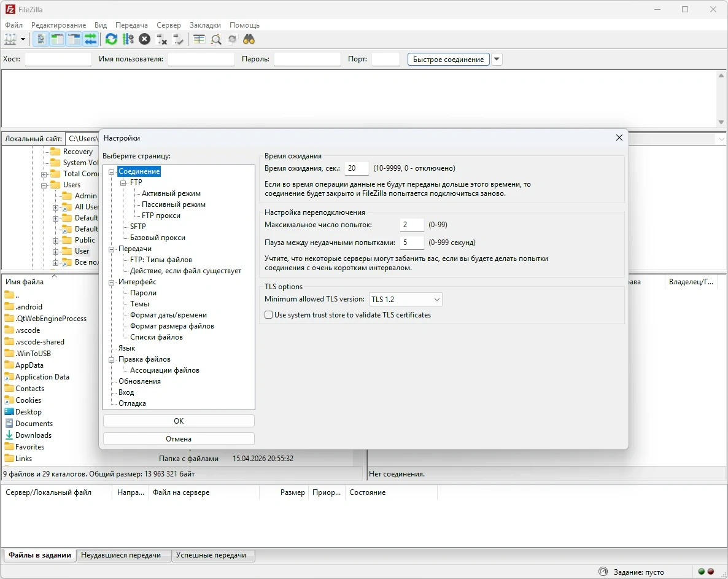The width and height of the screenshot is (728, 579).
Task: Click the red activity LED indicator
Action: 710,572
